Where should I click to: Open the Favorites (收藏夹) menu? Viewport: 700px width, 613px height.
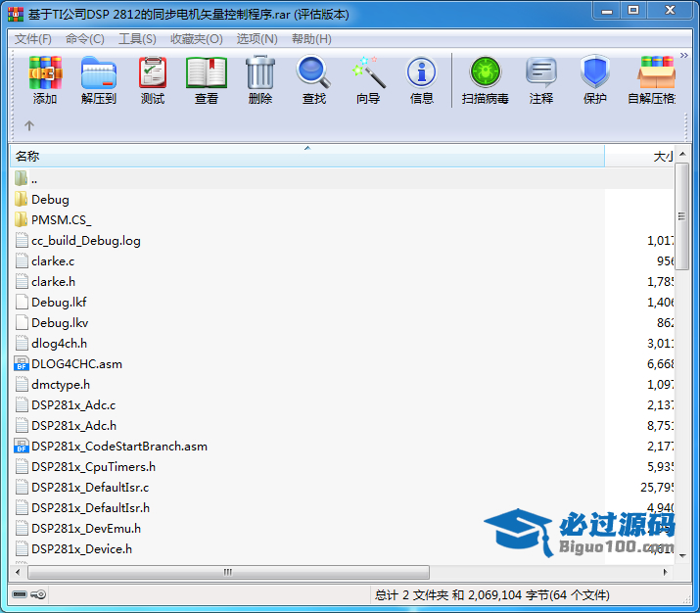[197, 39]
